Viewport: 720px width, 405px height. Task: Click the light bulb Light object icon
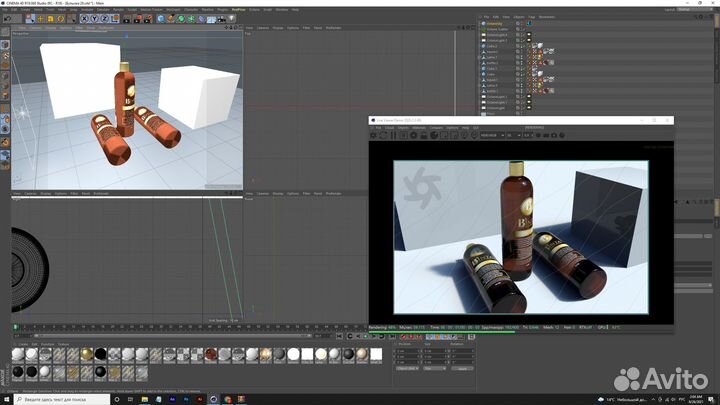(x=232, y=18)
